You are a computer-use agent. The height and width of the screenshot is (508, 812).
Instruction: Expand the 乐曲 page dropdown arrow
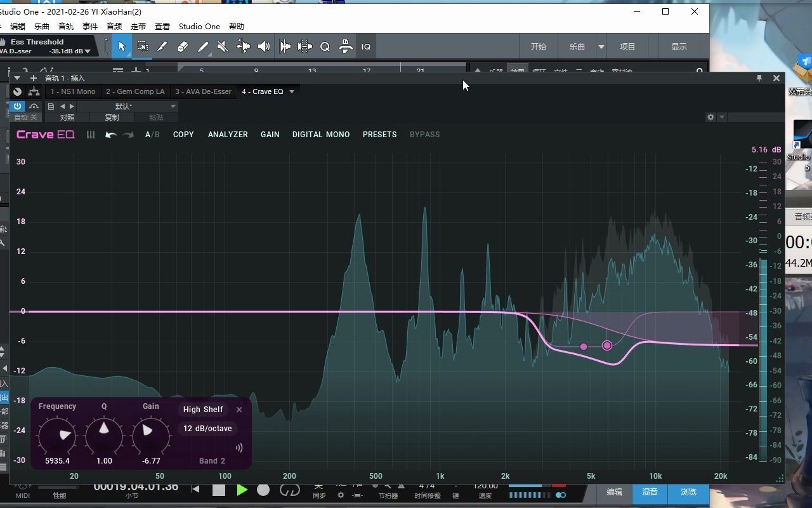coord(601,47)
